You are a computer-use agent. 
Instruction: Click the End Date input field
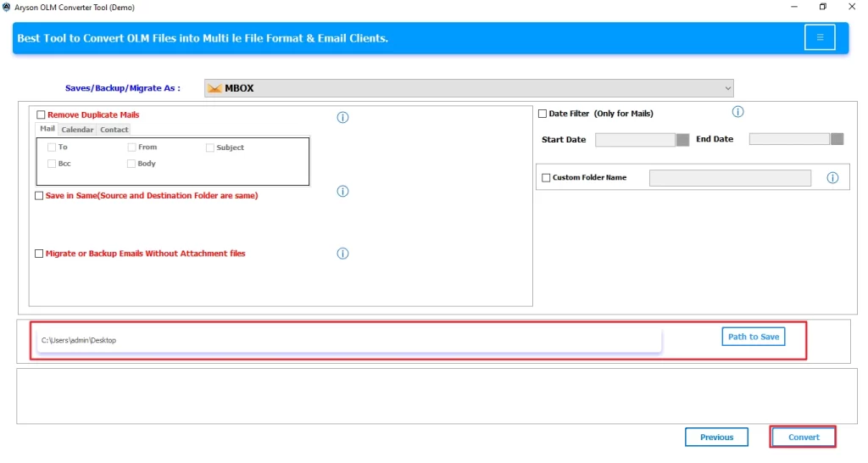tap(789, 139)
